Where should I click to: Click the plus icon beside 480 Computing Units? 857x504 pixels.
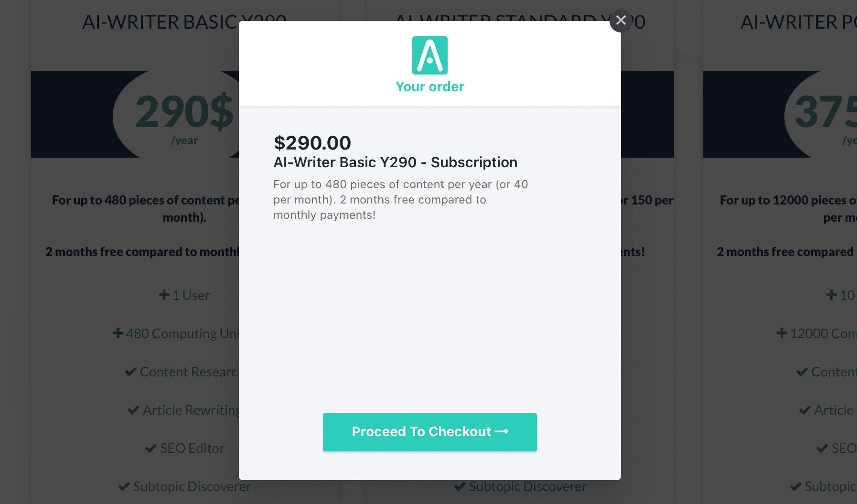click(118, 333)
